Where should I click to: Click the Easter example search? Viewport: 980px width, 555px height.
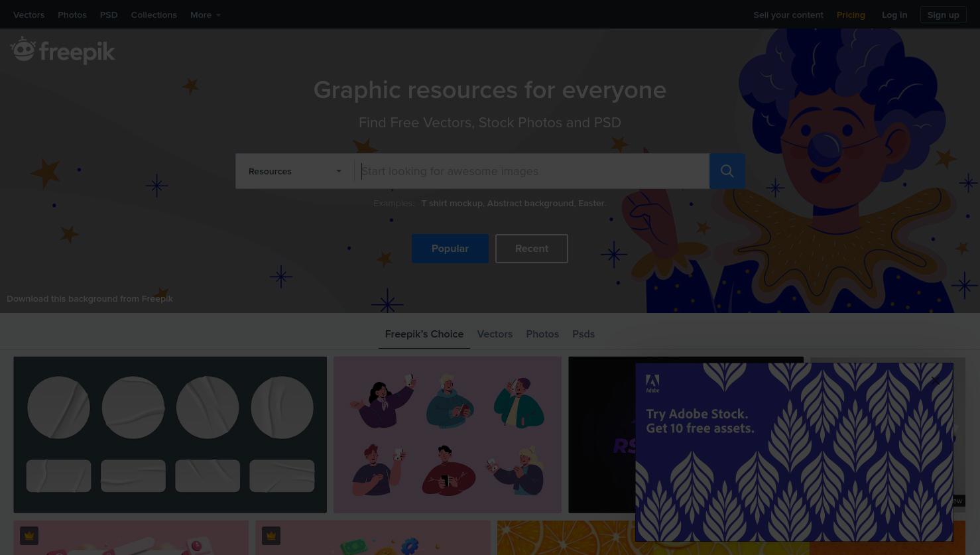click(x=591, y=203)
